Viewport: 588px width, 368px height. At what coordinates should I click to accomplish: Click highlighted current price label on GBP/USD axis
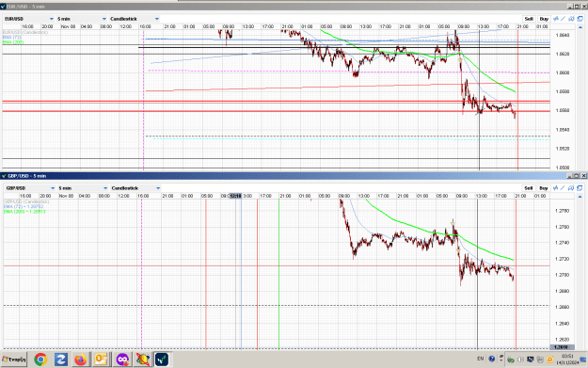point(561,347)
